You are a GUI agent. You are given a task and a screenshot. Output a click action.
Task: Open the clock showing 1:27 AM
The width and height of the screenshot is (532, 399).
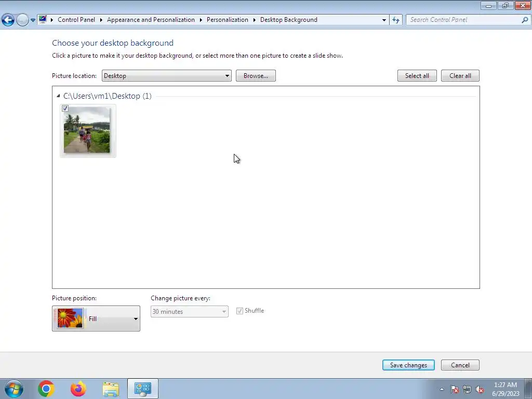506,389
